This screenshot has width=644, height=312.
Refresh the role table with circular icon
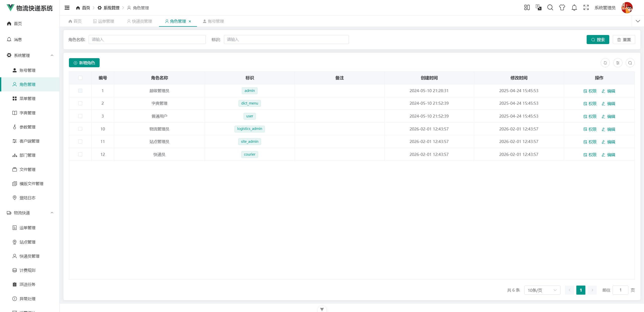(605, 63)
